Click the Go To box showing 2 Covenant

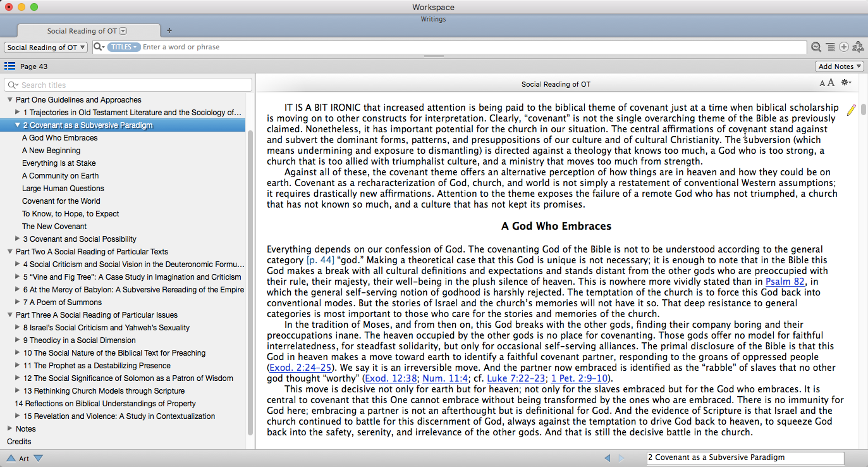click(745, 458)
